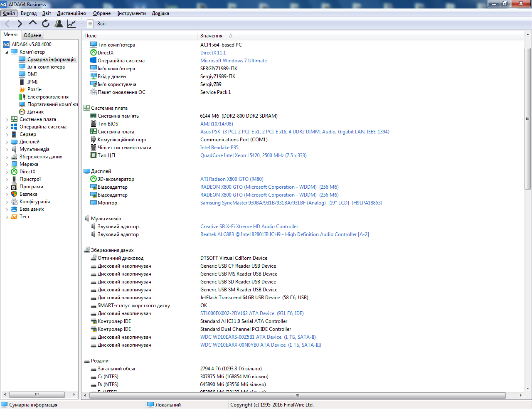Viewport: 532px width, 409px height.
Task: Select the AIDA64 v5.80.4000 root icon
Action: pyautogui.click(x=6, y=44)
